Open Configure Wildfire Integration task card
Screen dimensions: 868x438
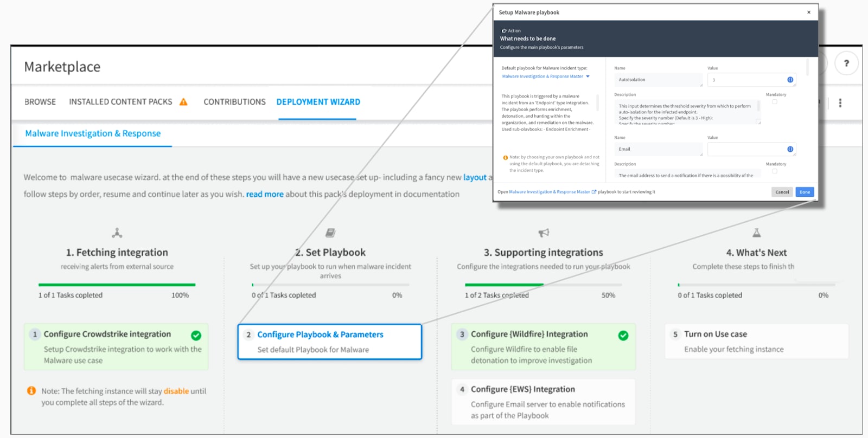tap(543, 347)
